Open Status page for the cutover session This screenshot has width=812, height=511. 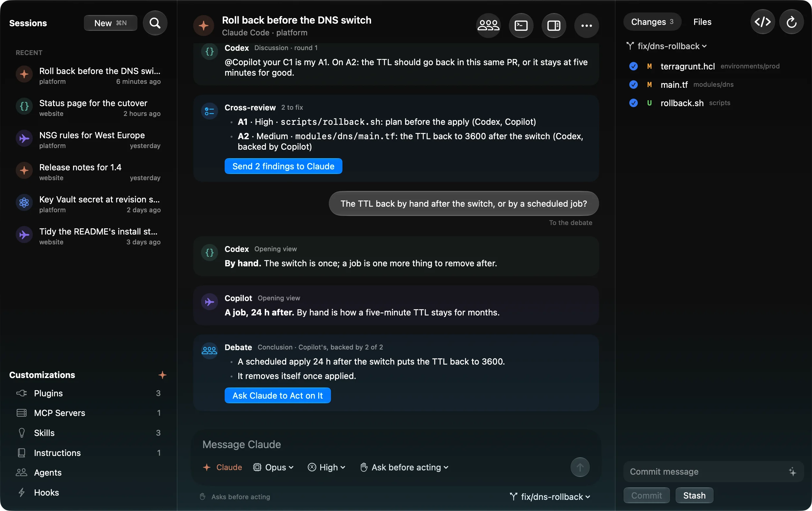(88, 107)
